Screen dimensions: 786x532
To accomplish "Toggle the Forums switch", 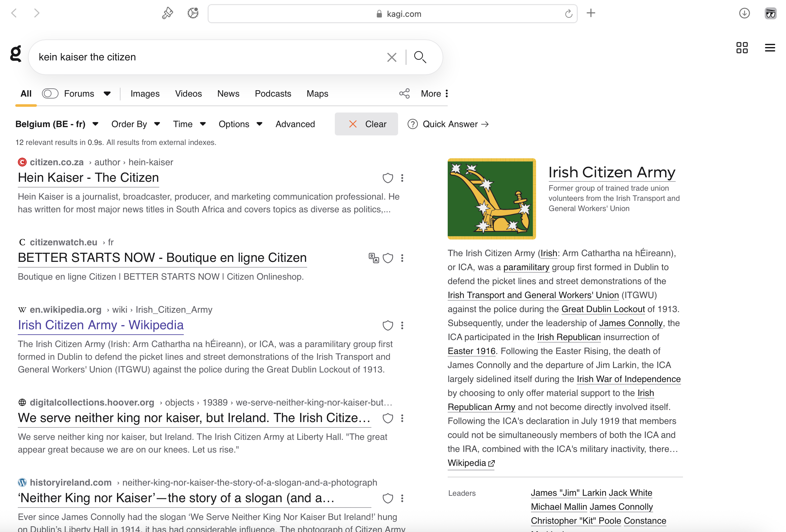I will (50, 94).
